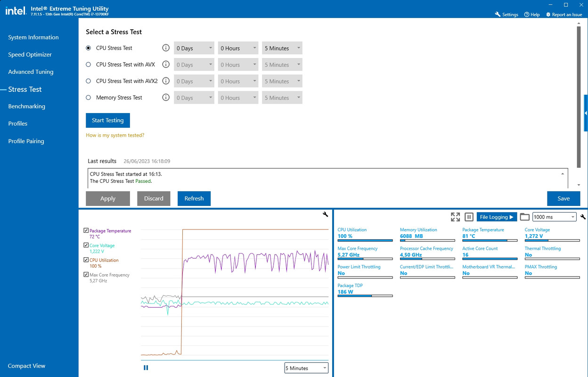Viewport: 588px width, 377px height.
Task: Open info for CPU Stress Test with AVX2
Action: pos(166,81)
